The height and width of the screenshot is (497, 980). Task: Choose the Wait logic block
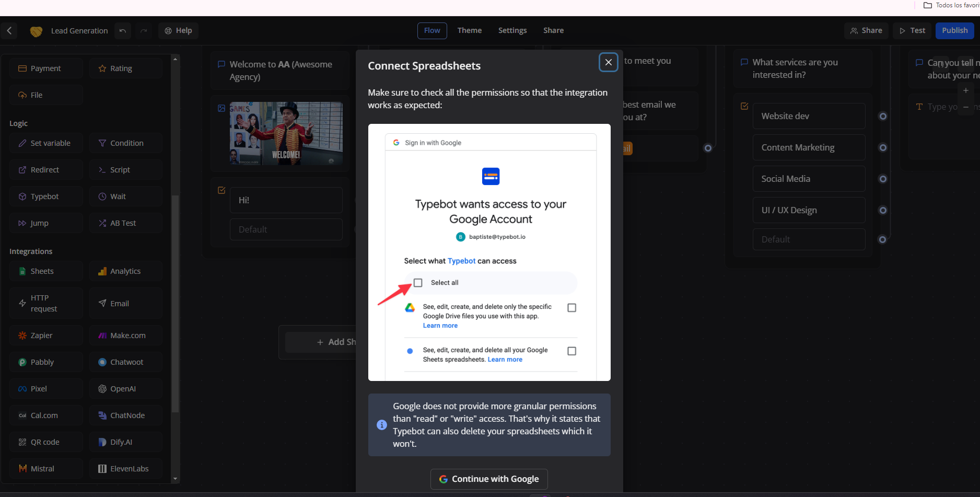(125, 197)
